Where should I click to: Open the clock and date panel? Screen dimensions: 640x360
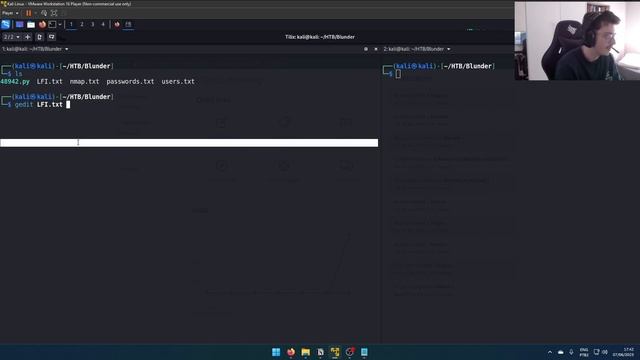[623, 352]
